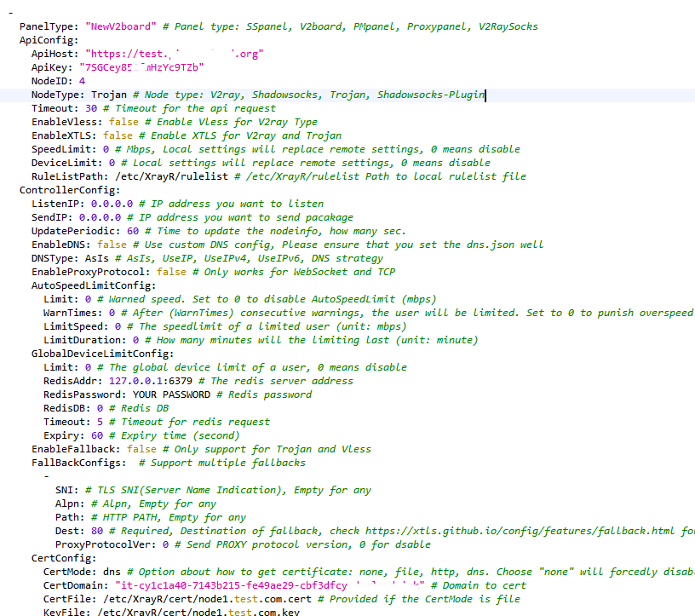Select the UpdatePeriodic value 60
The width and height of the screenshot is (695, 616).
[135, 230]
